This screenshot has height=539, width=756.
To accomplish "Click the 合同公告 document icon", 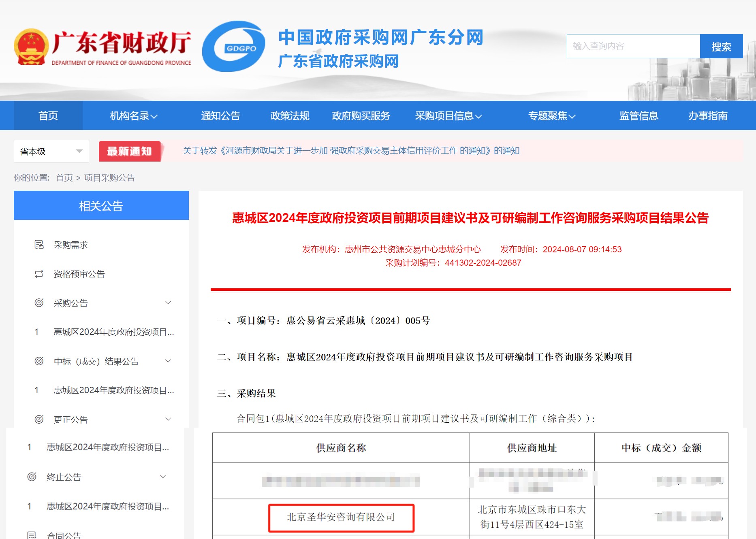I will [x=32, y=535].
